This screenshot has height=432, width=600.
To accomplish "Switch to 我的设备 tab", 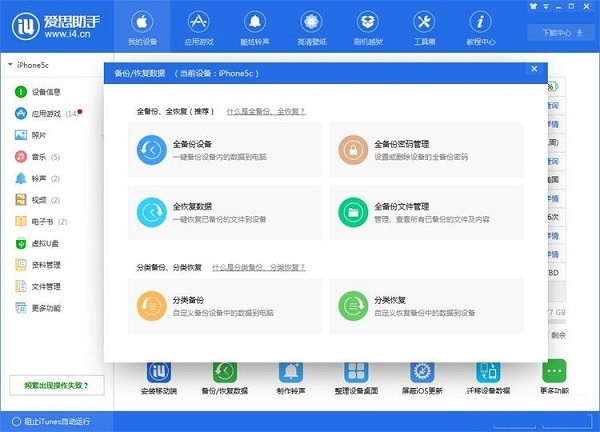I will click(x=142, y=28).
